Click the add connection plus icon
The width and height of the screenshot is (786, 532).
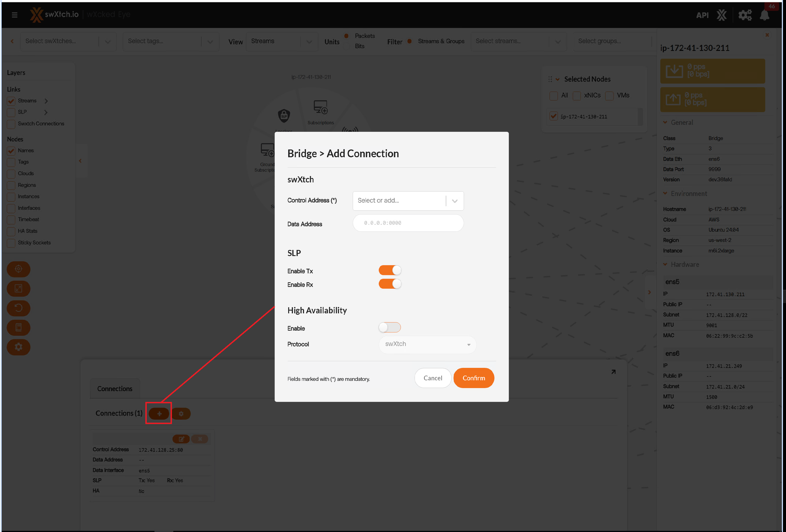[x=159, y=413]
